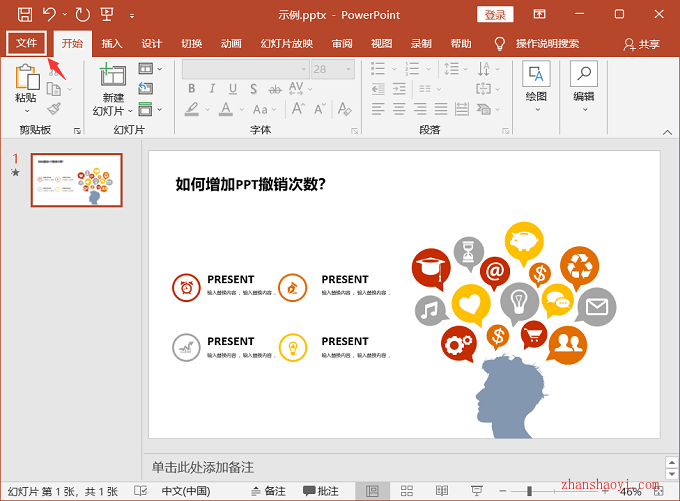Click the 粘贴 paste icon
This screenshot has height=501, width=680.
27,77
